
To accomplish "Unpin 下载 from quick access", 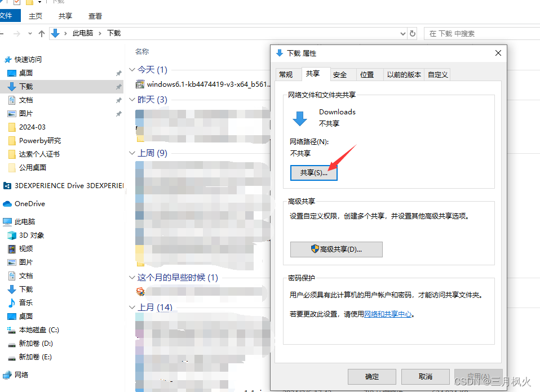I will pos(118,87).
